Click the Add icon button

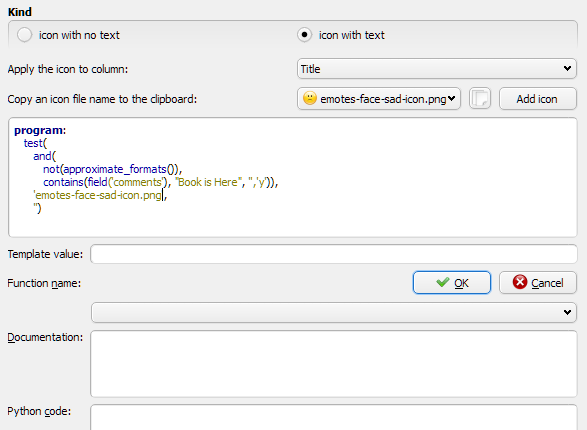pyautogui.click(x=538, y=99)
